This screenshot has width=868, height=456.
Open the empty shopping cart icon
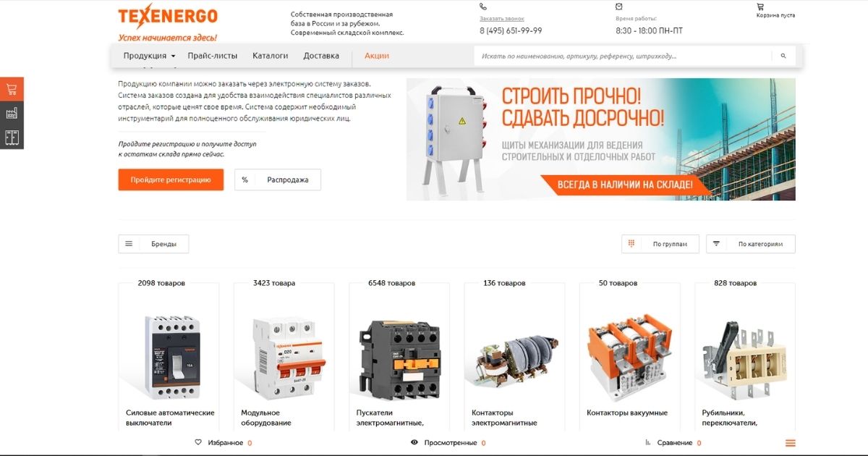760,7
